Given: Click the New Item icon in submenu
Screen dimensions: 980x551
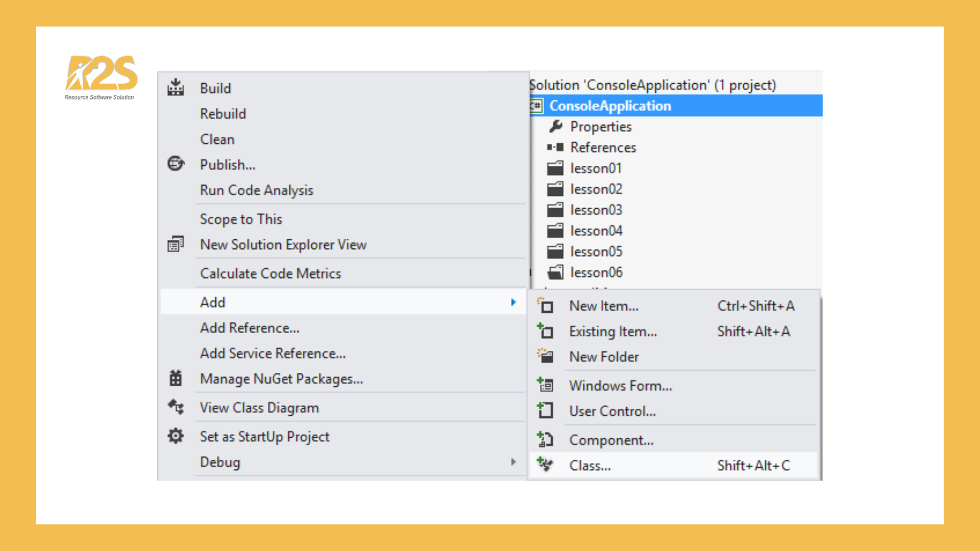Looking at the screenshot, I should [545, 306].
